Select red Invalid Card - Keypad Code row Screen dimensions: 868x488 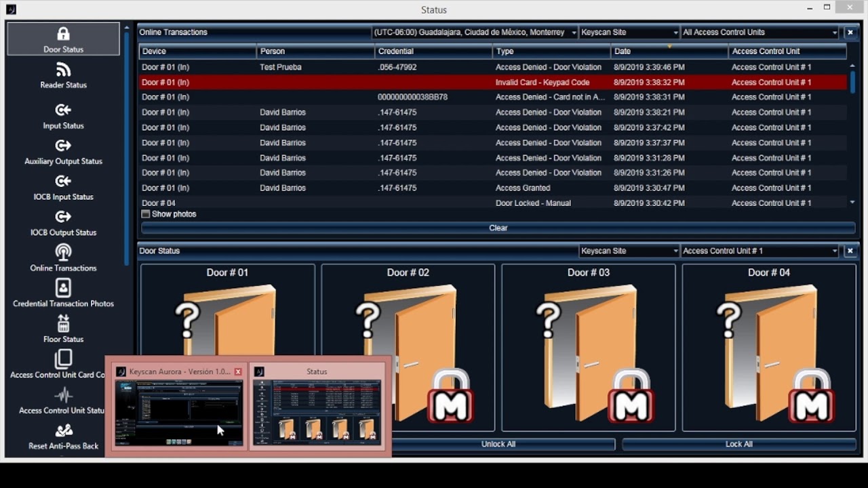pos(493,82)
